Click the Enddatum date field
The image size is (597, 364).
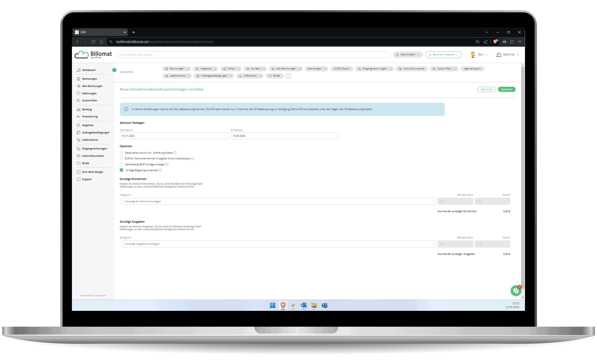[x=284, y=136]
